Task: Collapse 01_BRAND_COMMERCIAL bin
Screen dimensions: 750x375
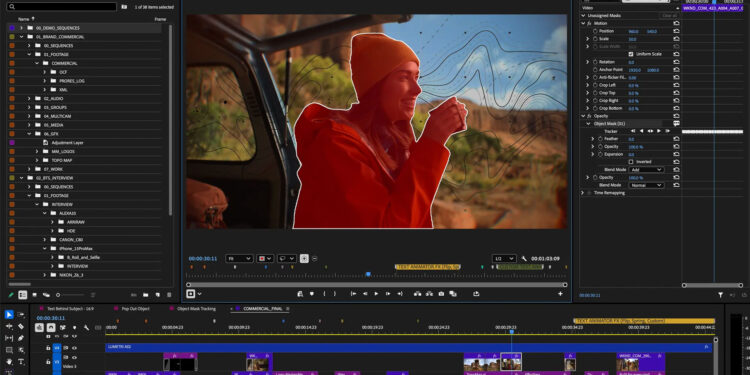Action: tap(21, 36)
